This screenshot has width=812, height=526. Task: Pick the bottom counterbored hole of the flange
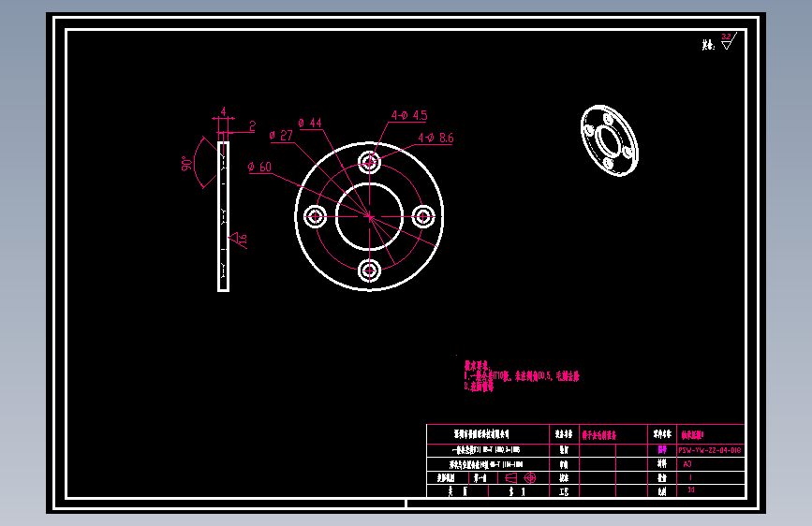(369, 270)
